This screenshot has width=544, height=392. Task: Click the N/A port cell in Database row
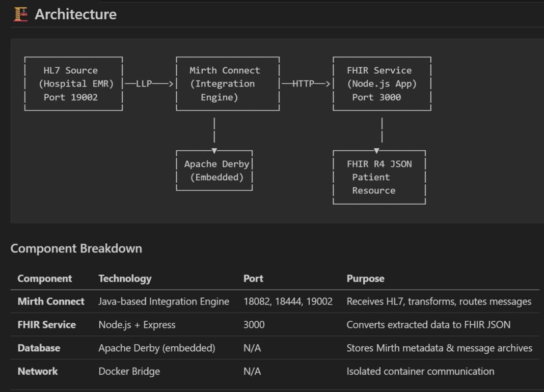point(252,348)
